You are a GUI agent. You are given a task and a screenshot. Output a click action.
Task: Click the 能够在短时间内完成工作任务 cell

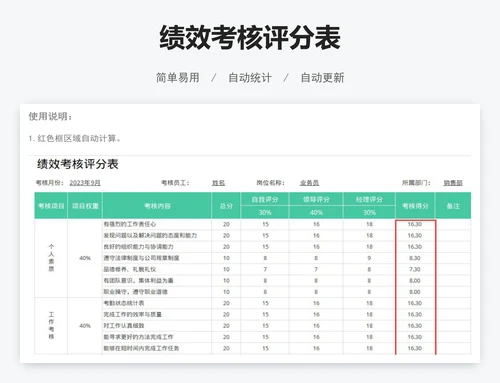point(157,348)
